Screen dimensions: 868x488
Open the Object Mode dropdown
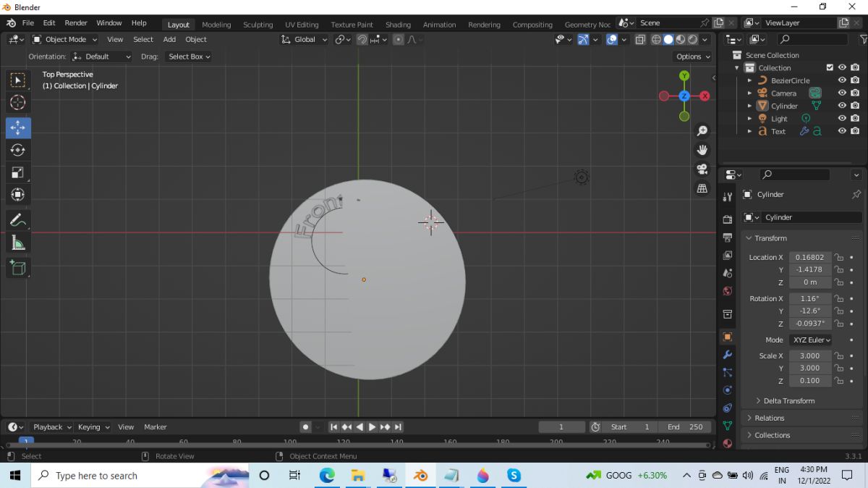tap(65, 39)
